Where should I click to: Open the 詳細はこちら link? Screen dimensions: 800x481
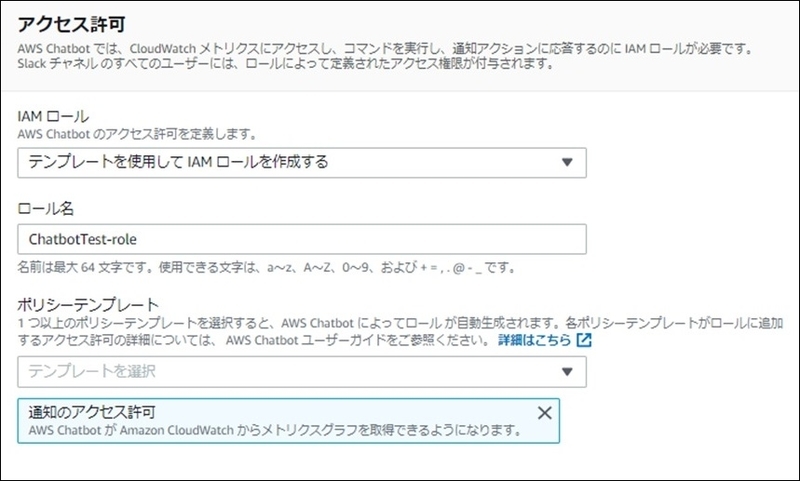(534, 340)
